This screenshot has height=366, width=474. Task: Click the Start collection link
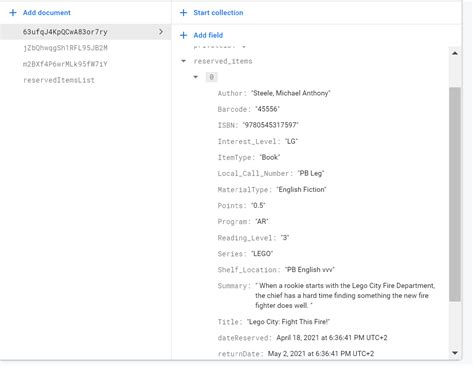click(218, 13)
